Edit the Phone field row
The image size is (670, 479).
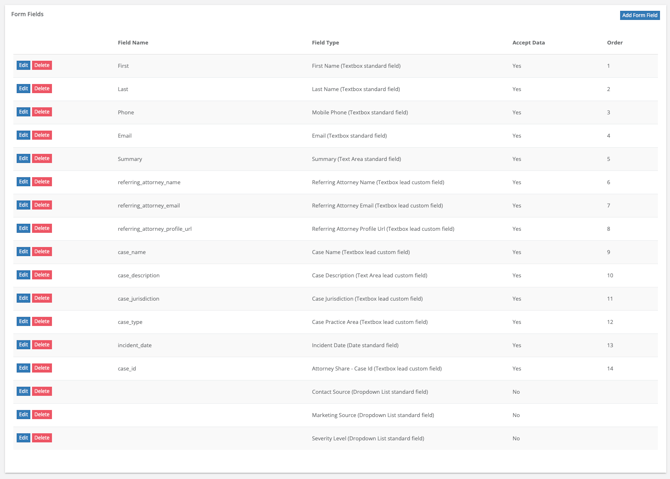pyautogui.click(x=23, y=112)
